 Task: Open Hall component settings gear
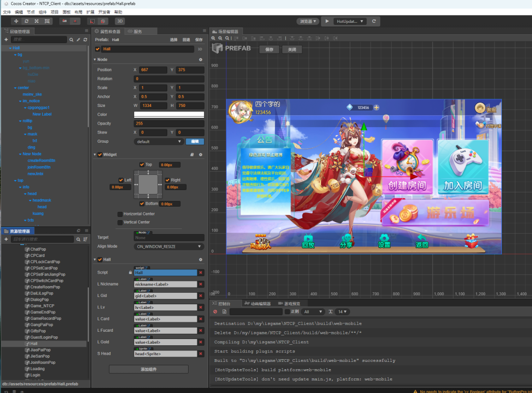click(x=201, y=260)
